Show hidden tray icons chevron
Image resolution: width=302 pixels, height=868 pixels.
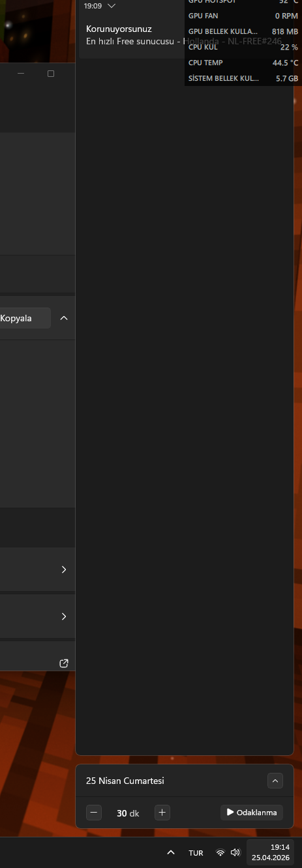171,852
